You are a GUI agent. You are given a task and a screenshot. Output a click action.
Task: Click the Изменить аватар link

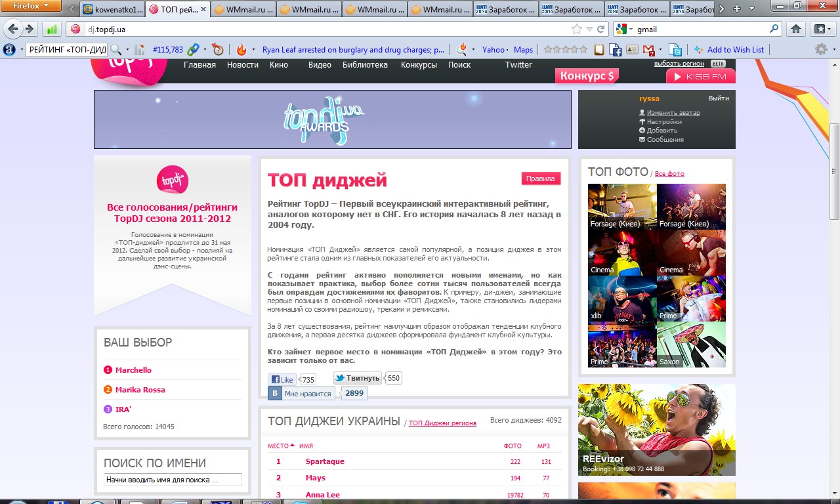click(673, 113)
